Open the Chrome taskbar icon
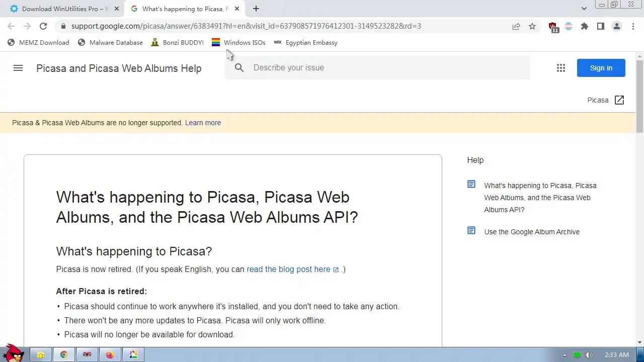The width and height of the screenshot is (644, 362). pos(64,354)
